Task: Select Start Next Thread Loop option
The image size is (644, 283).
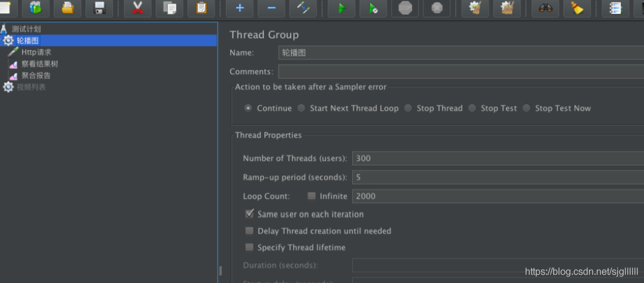Action: click(x=301, y=108)
